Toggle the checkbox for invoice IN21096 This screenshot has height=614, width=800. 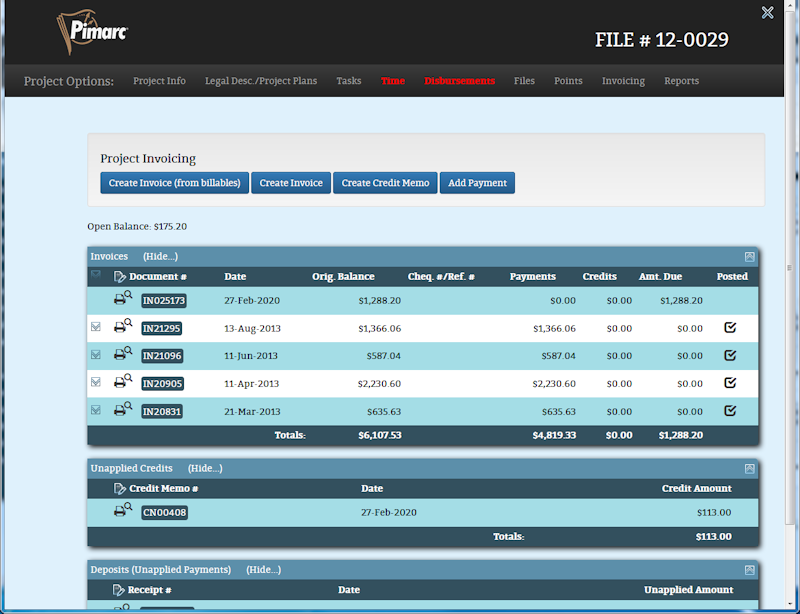(x=95, y=354)
